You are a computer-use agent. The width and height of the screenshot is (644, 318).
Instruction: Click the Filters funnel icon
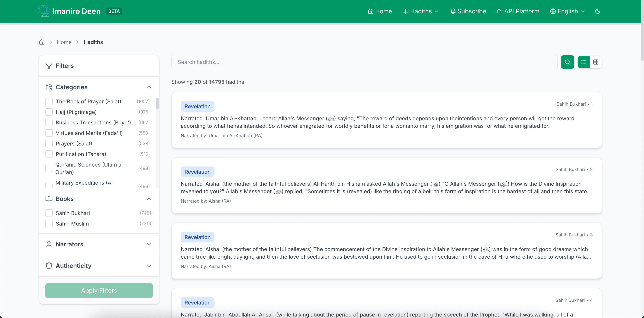(x=49, y=66)
